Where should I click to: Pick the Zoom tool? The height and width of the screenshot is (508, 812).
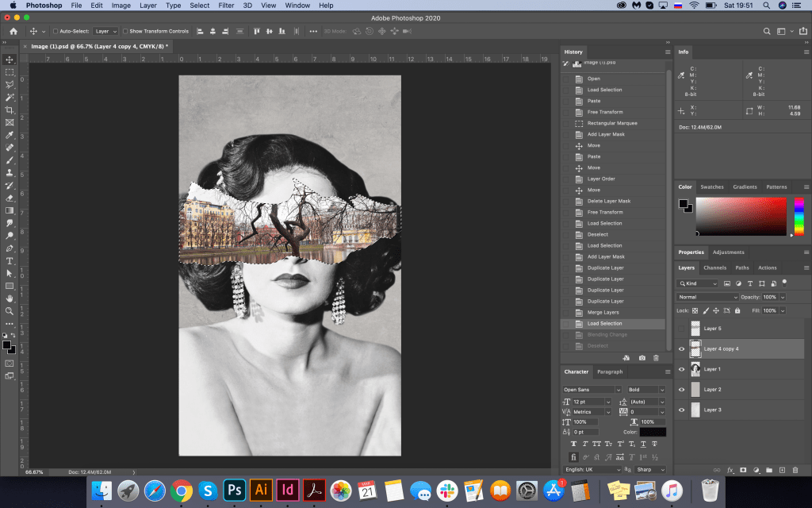10,311
